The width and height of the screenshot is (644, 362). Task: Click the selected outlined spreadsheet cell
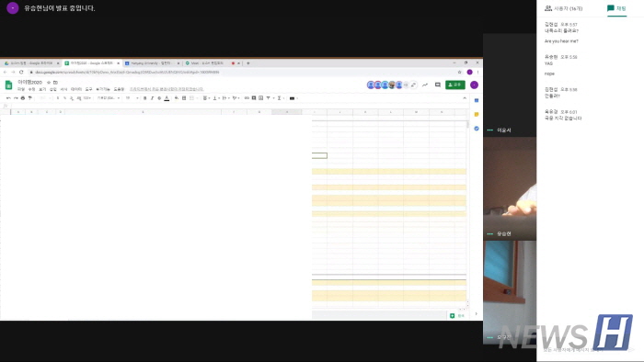point(319,156)
